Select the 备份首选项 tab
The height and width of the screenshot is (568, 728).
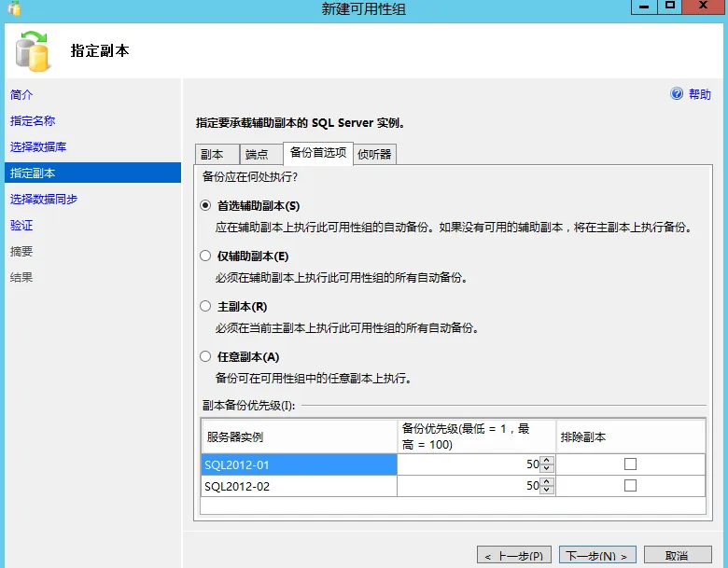(318, 153)
